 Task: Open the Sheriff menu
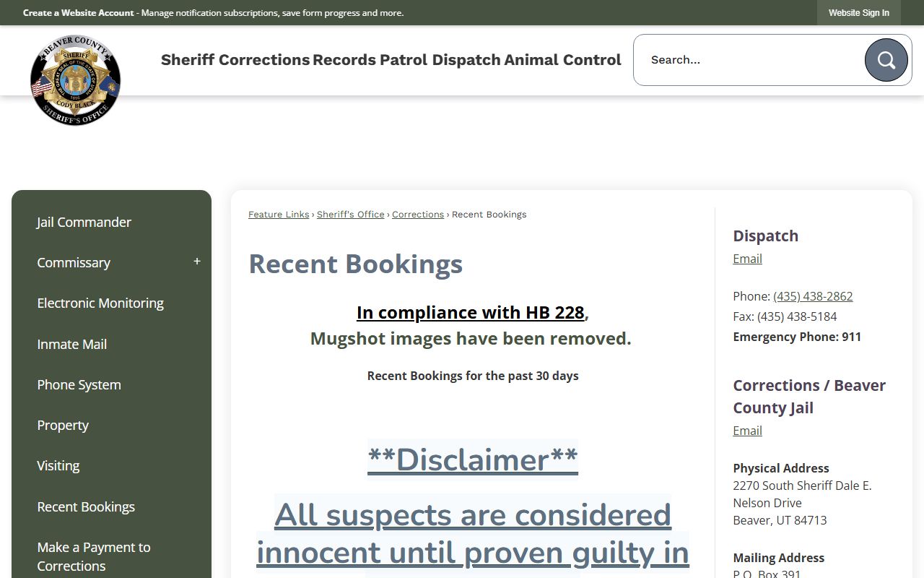click(188, 60)
